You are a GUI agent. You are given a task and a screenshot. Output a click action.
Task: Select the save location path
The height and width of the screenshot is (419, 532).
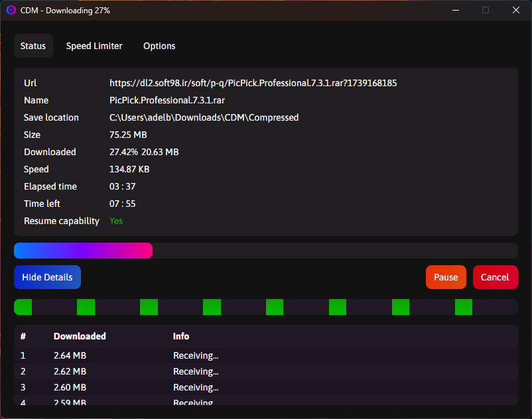pyautogui.click(x=204, y=117)
